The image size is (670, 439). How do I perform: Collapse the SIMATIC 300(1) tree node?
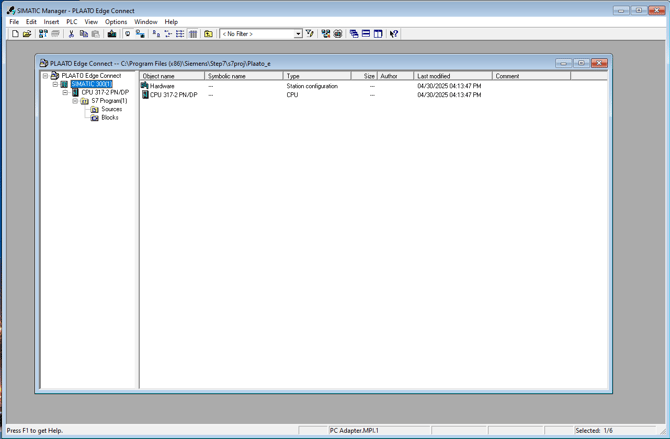55,84
